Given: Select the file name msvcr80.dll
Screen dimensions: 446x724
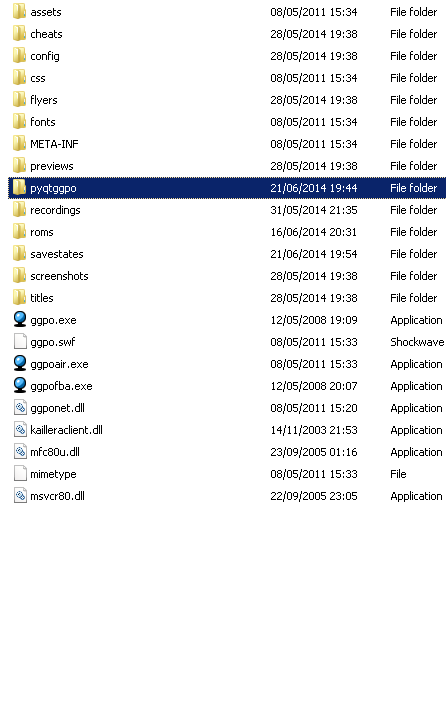Looking at the screenshot, I should 57,496.
